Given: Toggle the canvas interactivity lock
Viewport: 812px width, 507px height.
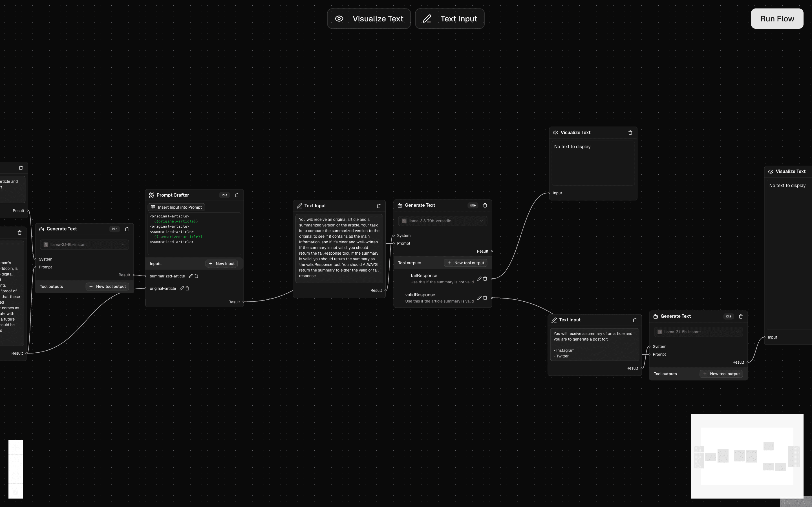Looking at the screenshot, I should [x=16, y=491].
